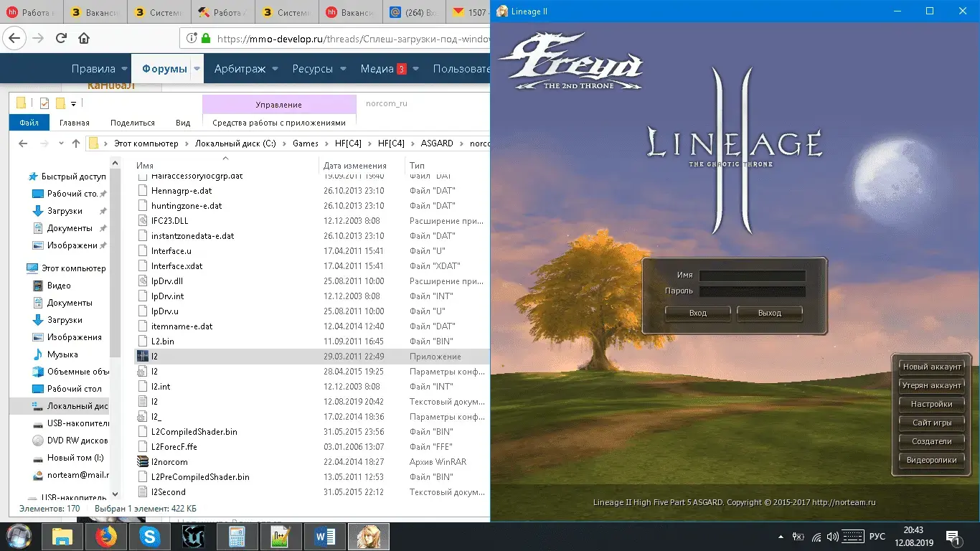Expand the Форумы menu arrow
The image size is (980, 551).
click(x=197, y=69)
